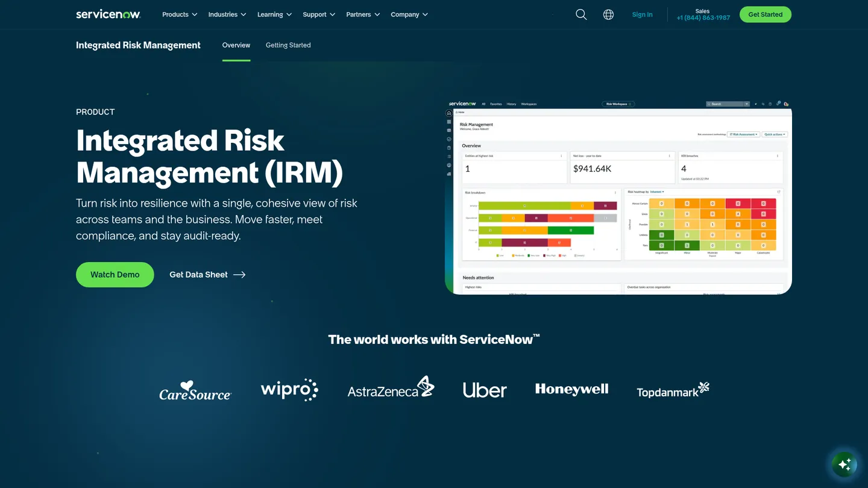Switch to the Getting Started tab
The width and height of the screenshot is (868, 488).
(x=288, y=45)
